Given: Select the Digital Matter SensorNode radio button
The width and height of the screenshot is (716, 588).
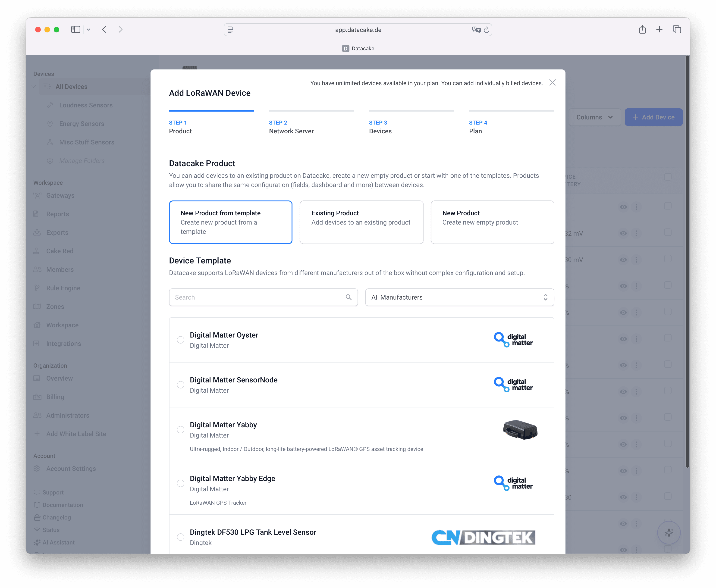Looking at the screenshot, I should click(x=181, y=385).
